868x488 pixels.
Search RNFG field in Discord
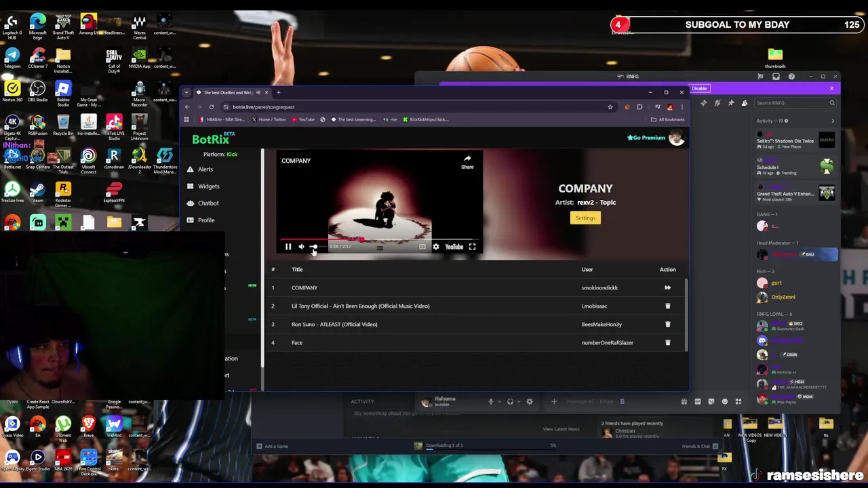(x=795, y=103)
